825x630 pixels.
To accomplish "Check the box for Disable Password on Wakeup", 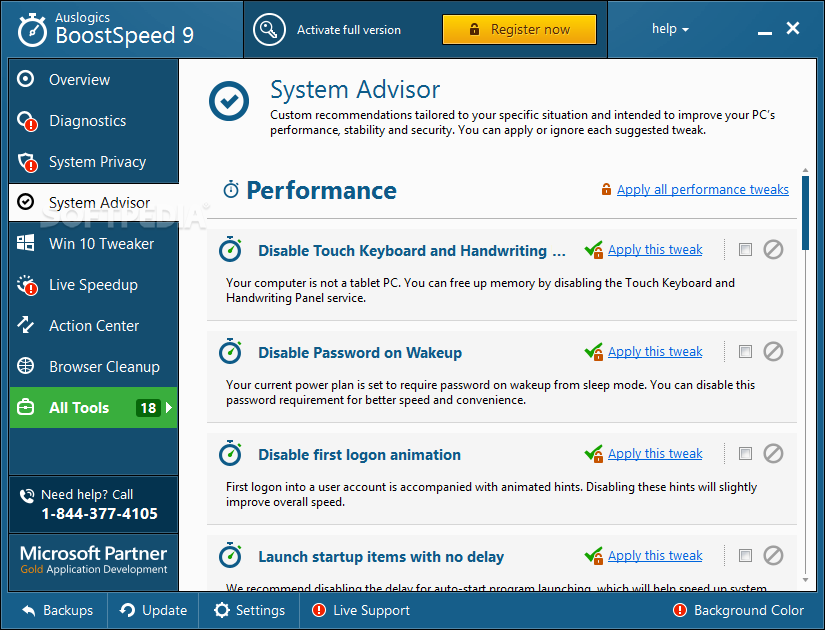I will (x=745, y=352).
